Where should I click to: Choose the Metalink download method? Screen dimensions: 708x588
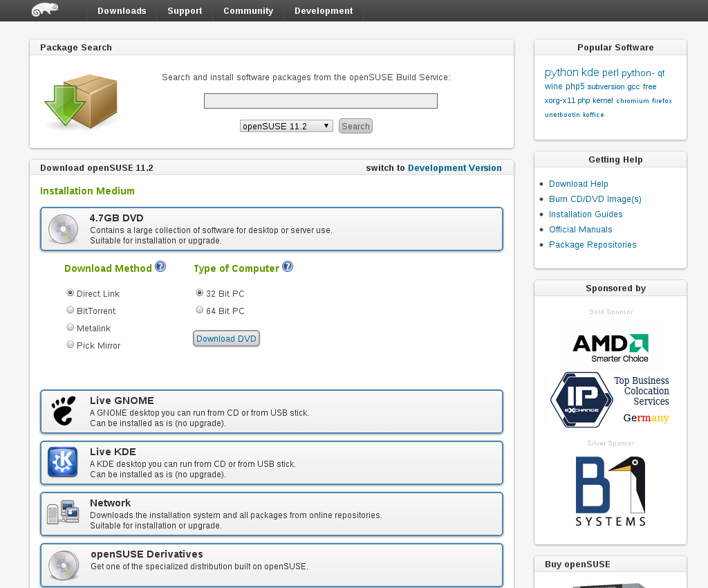(x=71, y=327)
